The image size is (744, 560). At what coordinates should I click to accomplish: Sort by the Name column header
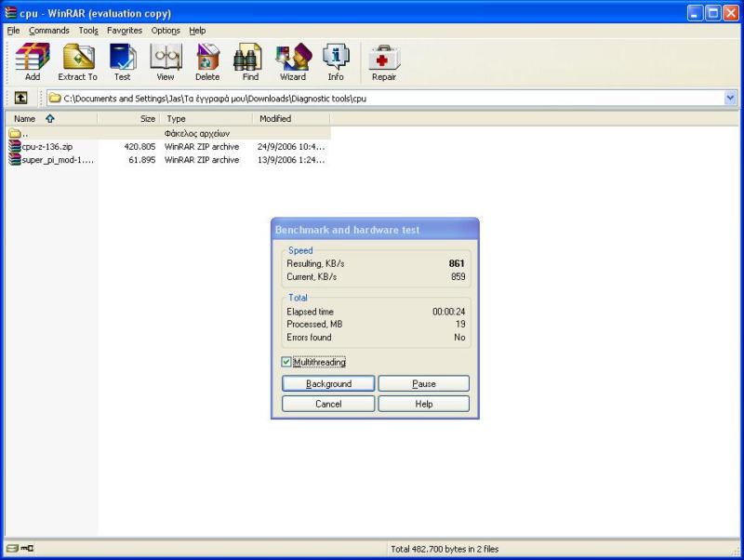tap(51, 119)
